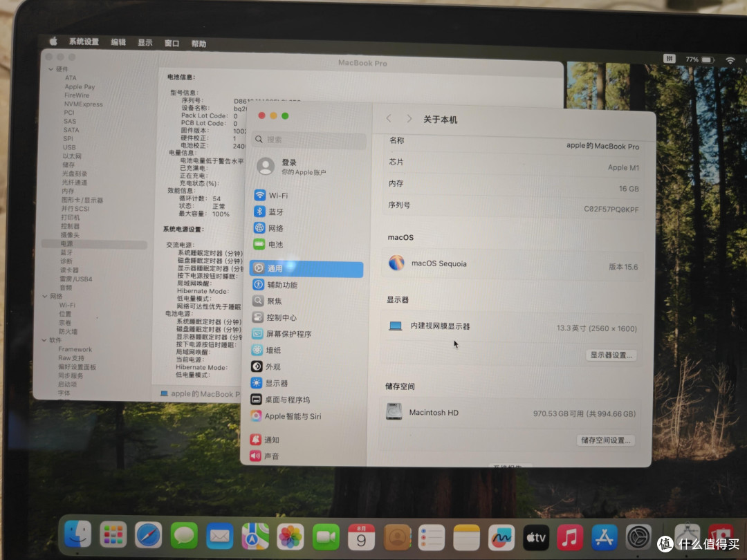Open Launchpad from the Dock
The image size is (747, 560).
click(x=113, y=534)
